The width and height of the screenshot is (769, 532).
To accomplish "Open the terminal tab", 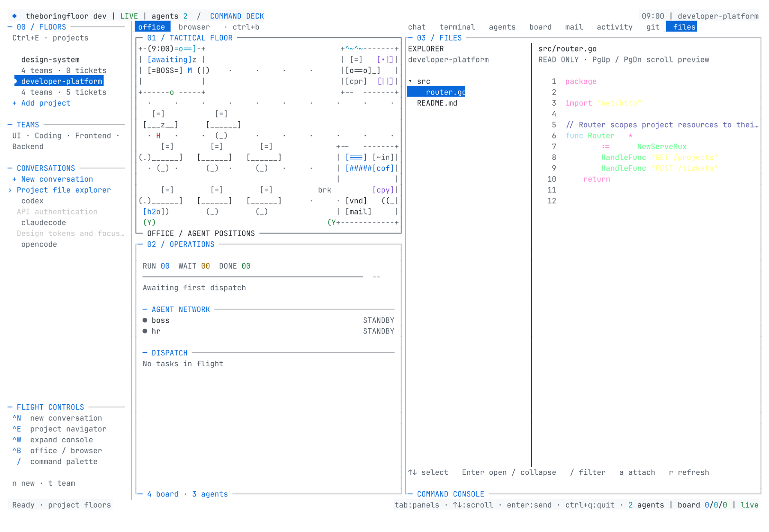I will coord(457,27).
